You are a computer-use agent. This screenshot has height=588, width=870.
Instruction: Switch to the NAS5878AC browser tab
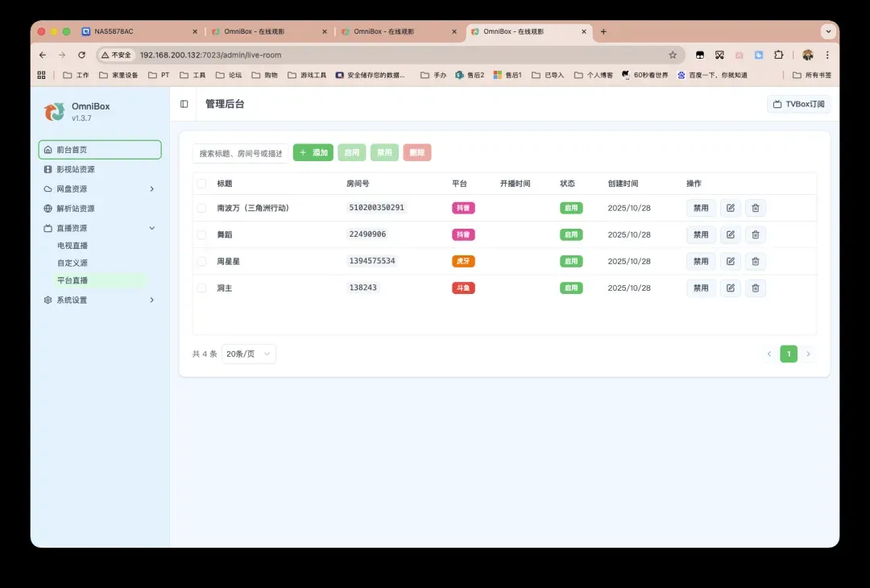pyautogui.click(x=137, y=31)
